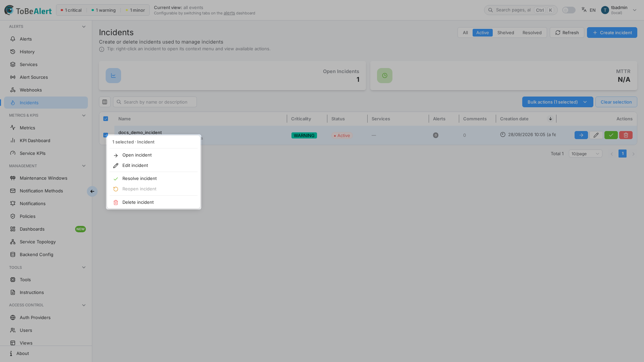Viewport: 644px width, 362px height.
Task: Open Alert Sources page
Action: [46, 77]
